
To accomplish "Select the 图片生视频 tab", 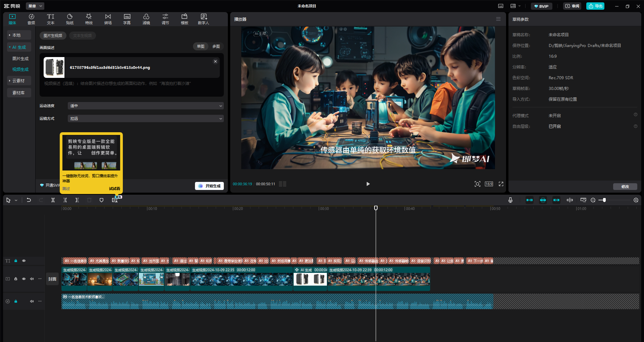I will pyautogui.click(x=53, y=36).
